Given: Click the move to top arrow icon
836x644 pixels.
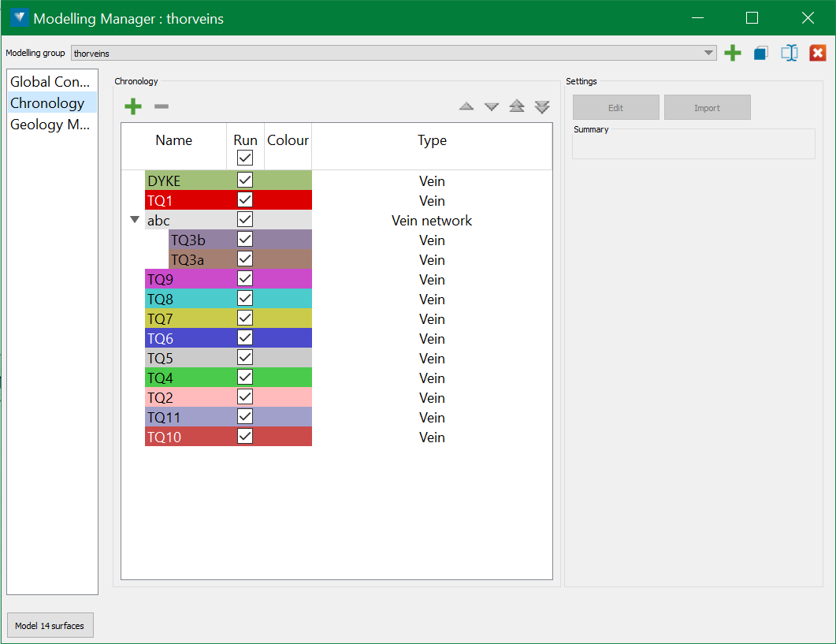Looking at the screenshot, I should 517,106.
